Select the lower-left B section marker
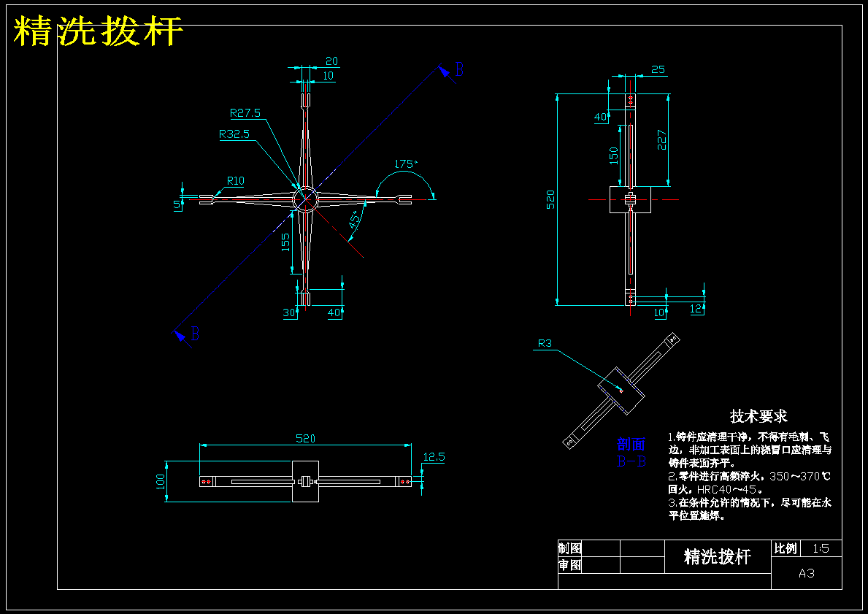Viewport: 868px width, 614px height. [195, 334]
